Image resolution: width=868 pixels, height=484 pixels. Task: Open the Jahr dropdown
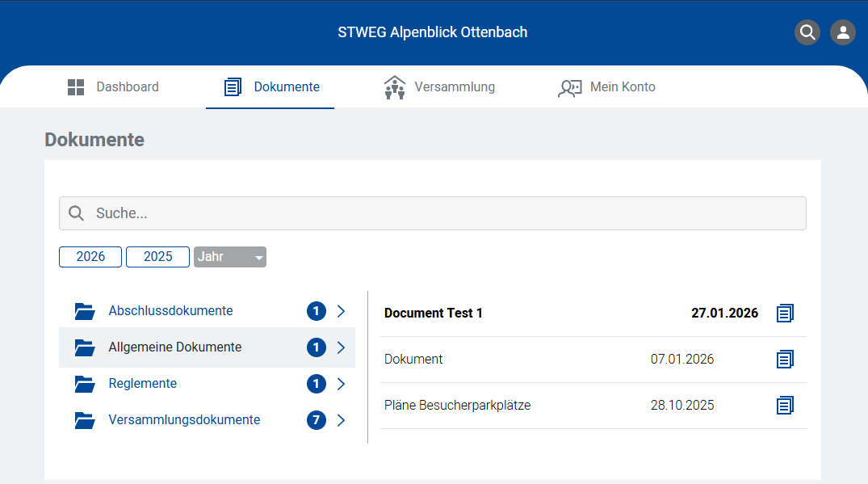tap(230, 257)
